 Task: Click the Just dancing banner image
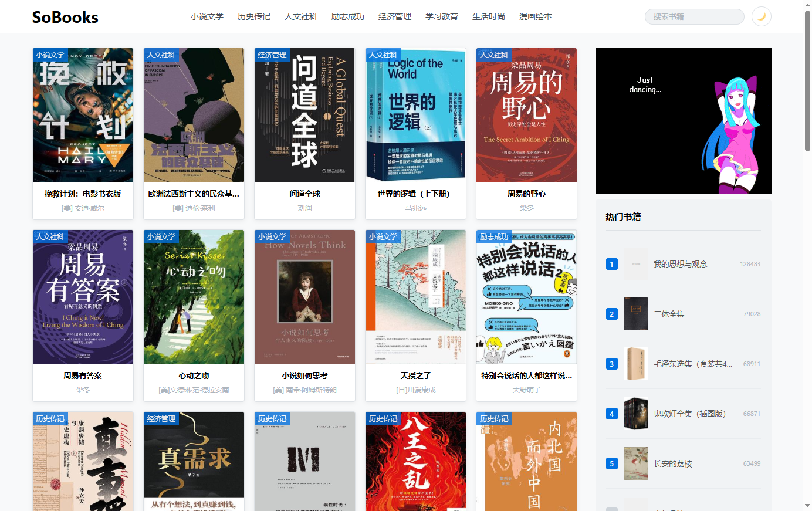pos(683,121)
